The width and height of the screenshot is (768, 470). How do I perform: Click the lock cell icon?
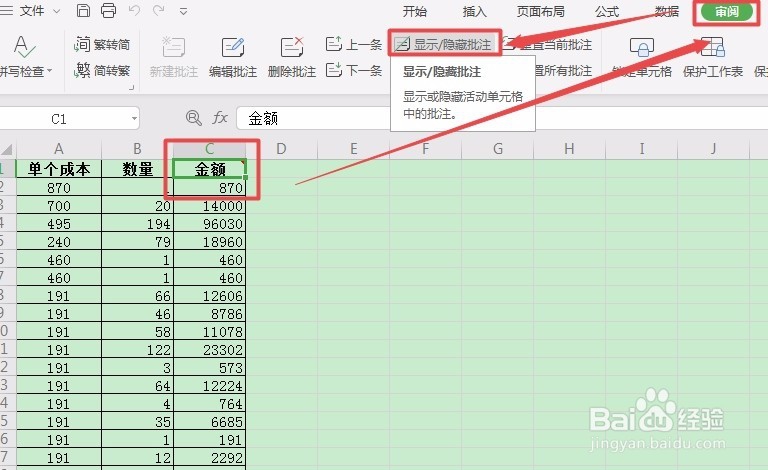tap(642, 47)
